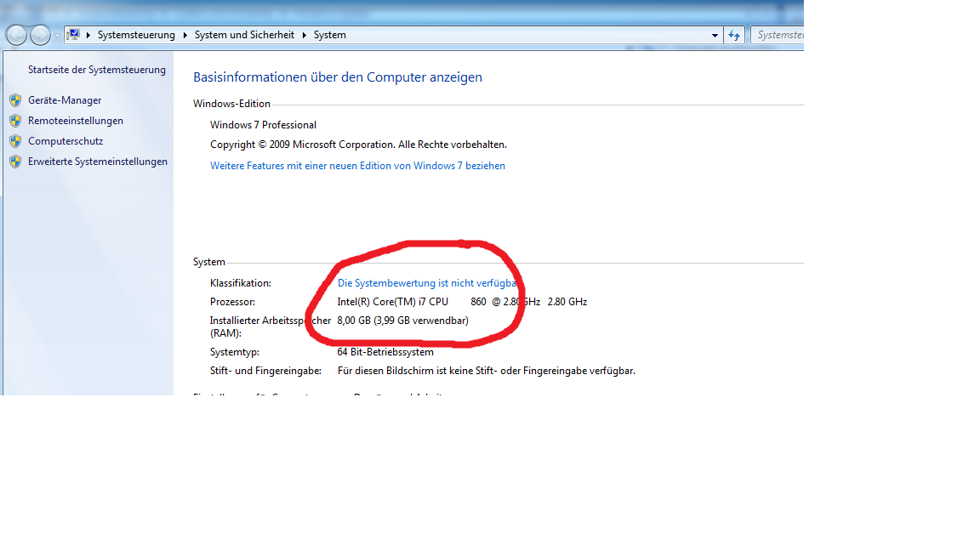Click the 'Intel(R) Core(TM) i7 CPU' value
This screenshot has height=551, width=980.
point(392,302)
